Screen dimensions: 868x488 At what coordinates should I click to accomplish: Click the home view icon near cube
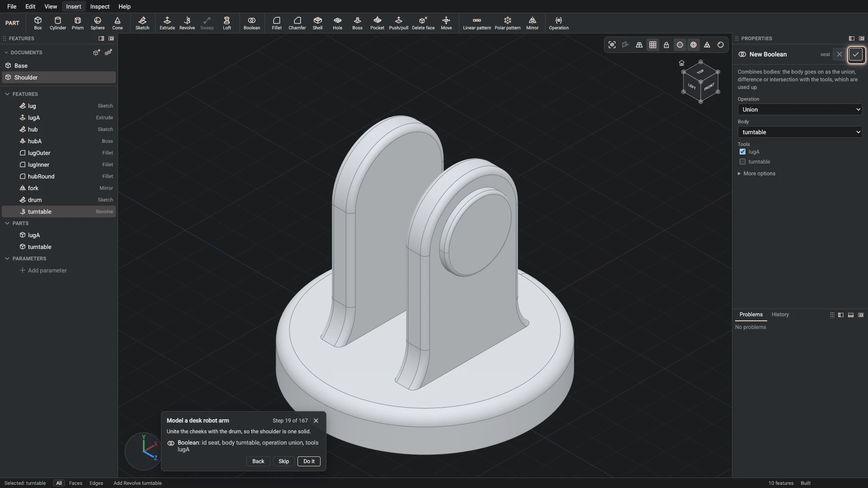click(682, 63)
